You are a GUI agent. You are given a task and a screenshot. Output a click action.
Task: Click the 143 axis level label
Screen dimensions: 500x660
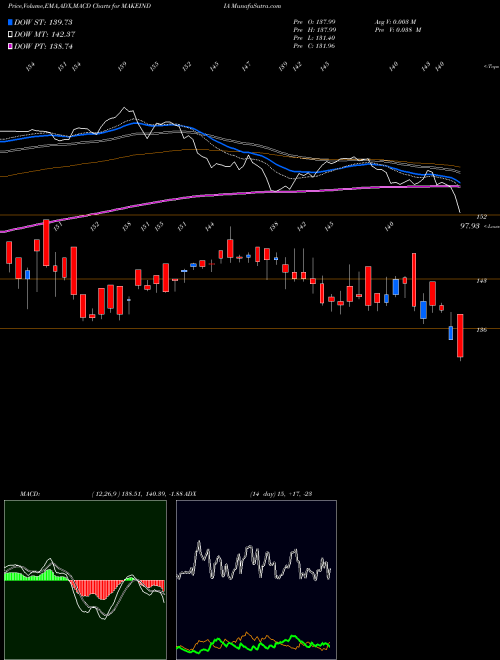point(481,280)
